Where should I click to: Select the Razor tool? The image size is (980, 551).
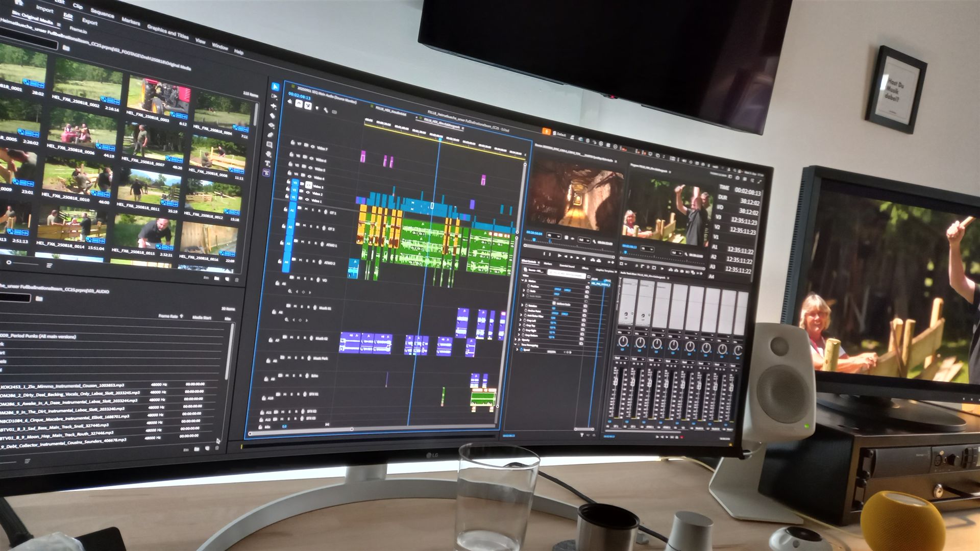click(273, 116)
